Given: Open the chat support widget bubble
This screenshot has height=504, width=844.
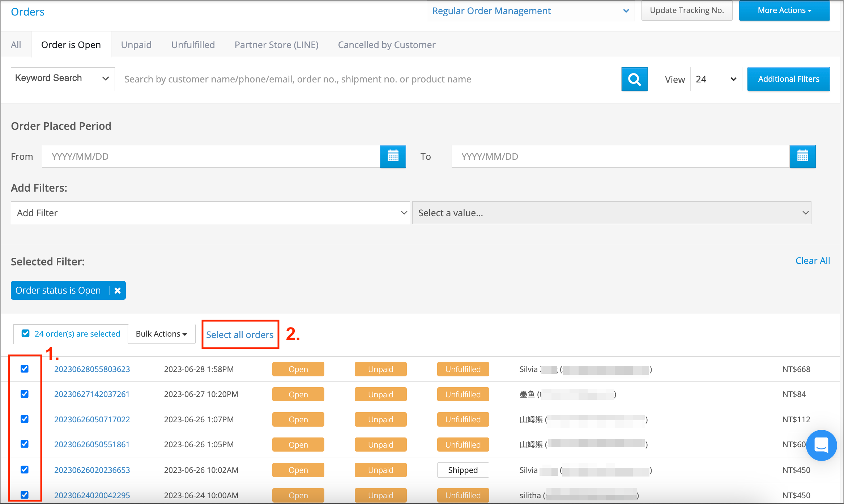Looking at the screenshot, I should [x=821, y=445].
